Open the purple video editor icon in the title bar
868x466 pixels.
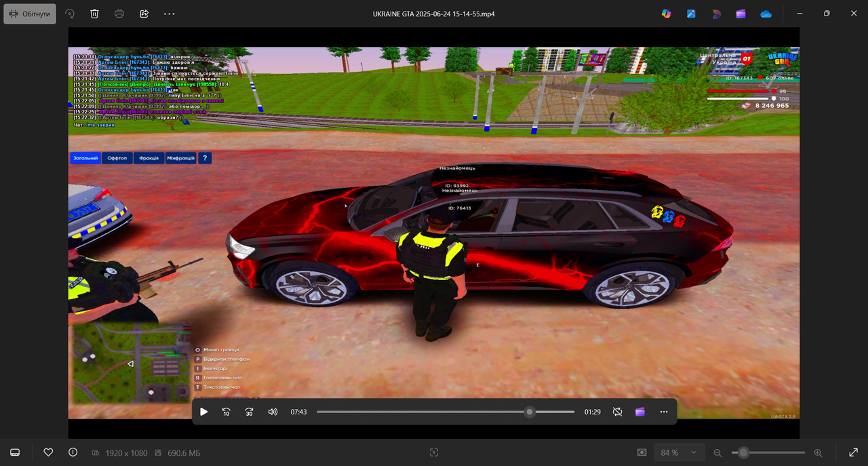pos(741,14)
